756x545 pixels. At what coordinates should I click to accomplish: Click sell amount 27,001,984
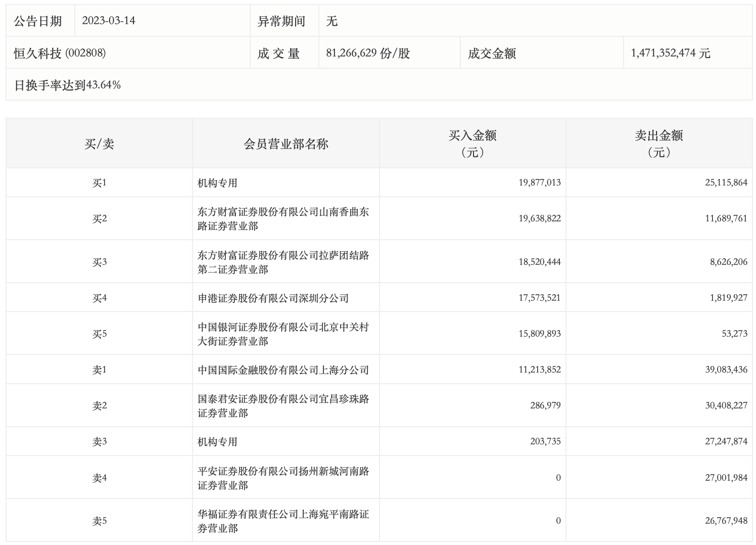tap(726, 478)
